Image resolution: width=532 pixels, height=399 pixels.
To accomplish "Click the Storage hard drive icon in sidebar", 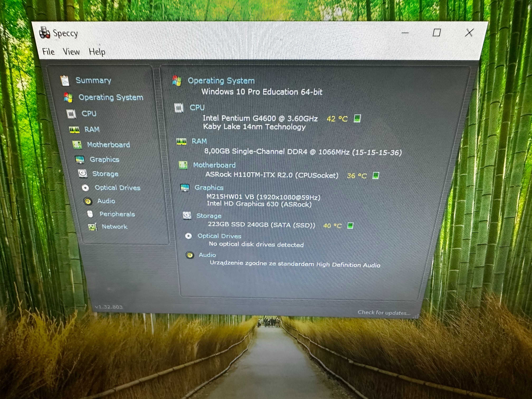I will (x=82, y=174).
